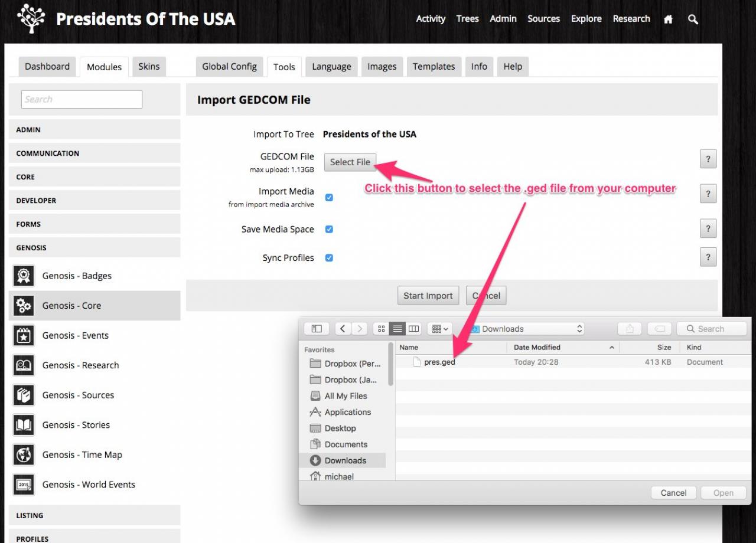Open search via magnifier icon in header
This screenshot has width=756, height=543.
(x=693, y=19)
